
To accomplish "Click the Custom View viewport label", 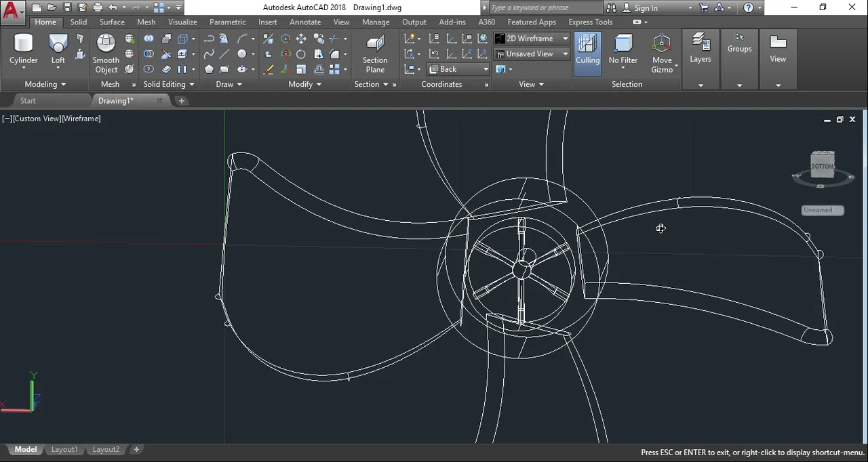I will (x=37, y=119).
